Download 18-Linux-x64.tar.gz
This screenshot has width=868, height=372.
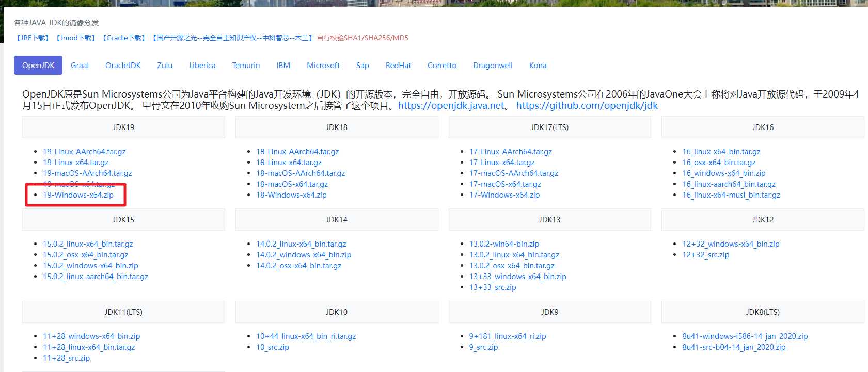pyautogui.click(x=289, y=163)
